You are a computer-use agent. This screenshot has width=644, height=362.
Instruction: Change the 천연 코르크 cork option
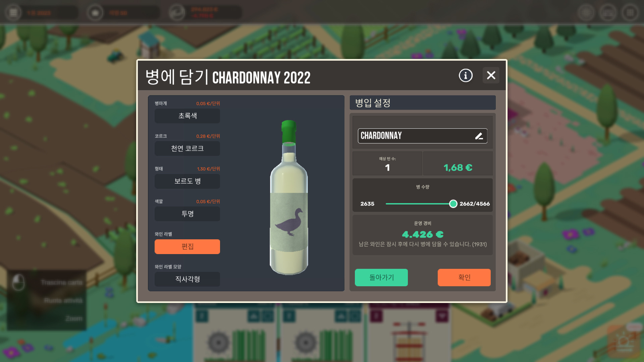click(187, 148)
